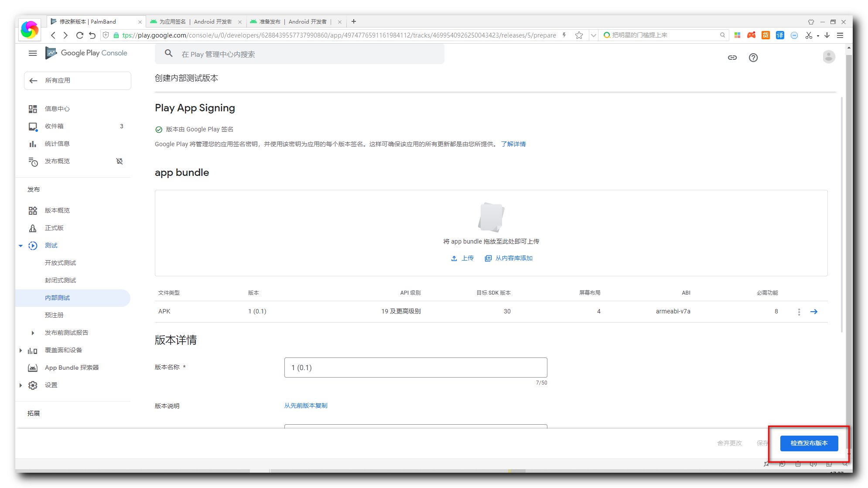Click the 了解详情 link

(513, 144)
